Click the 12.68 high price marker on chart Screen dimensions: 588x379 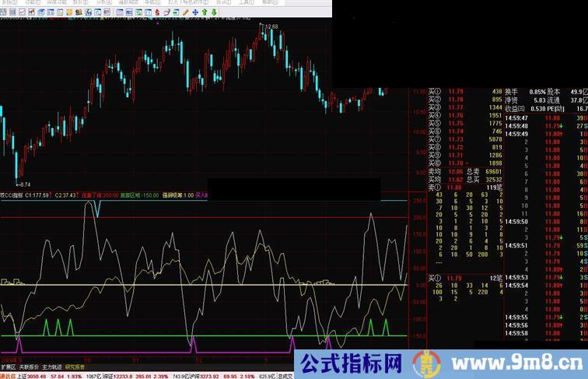[x=271, y=27]
